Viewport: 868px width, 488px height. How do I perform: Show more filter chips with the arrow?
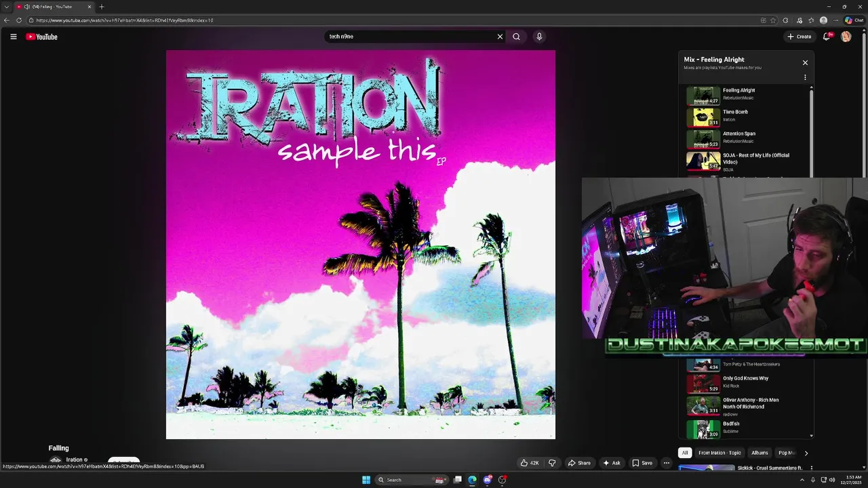806,453
